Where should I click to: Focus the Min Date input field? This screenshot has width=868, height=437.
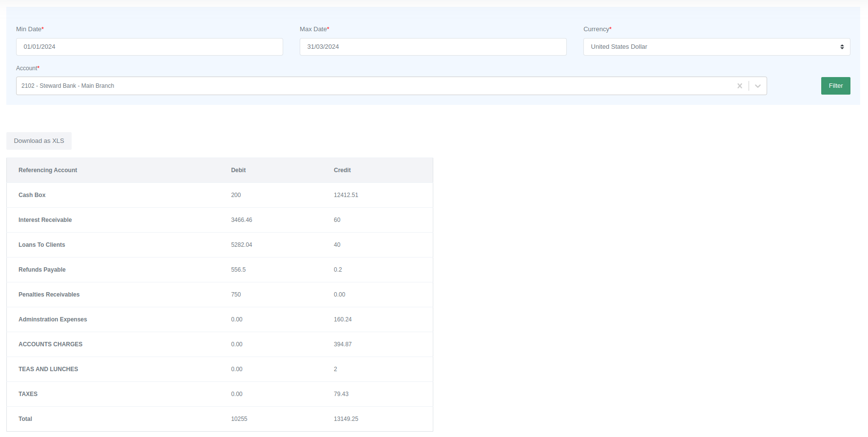click(149, 47)
